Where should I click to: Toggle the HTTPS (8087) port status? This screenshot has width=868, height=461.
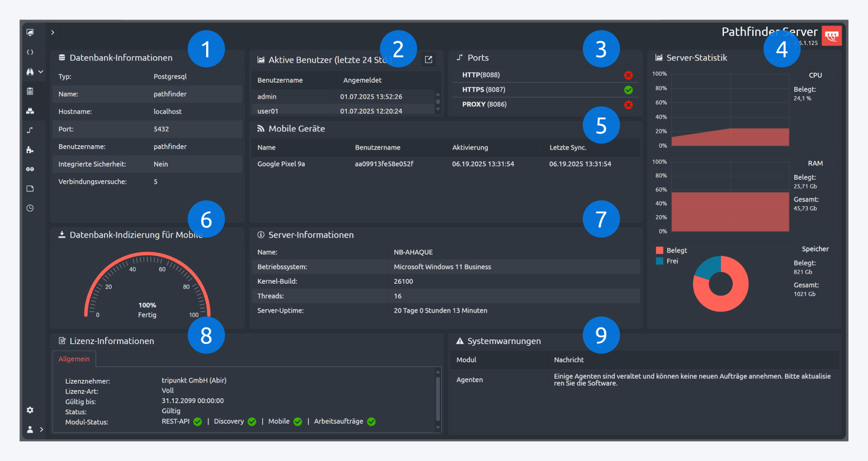point(628,90)
